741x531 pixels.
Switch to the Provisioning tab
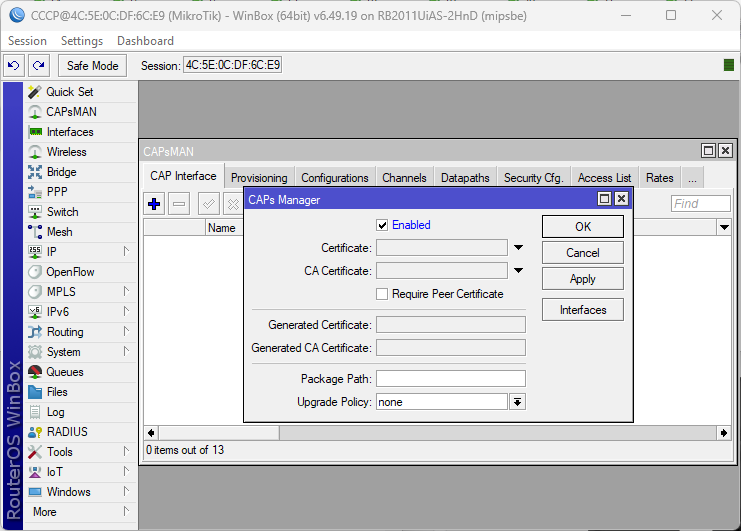pyautogui.click(x=259, y=178)
